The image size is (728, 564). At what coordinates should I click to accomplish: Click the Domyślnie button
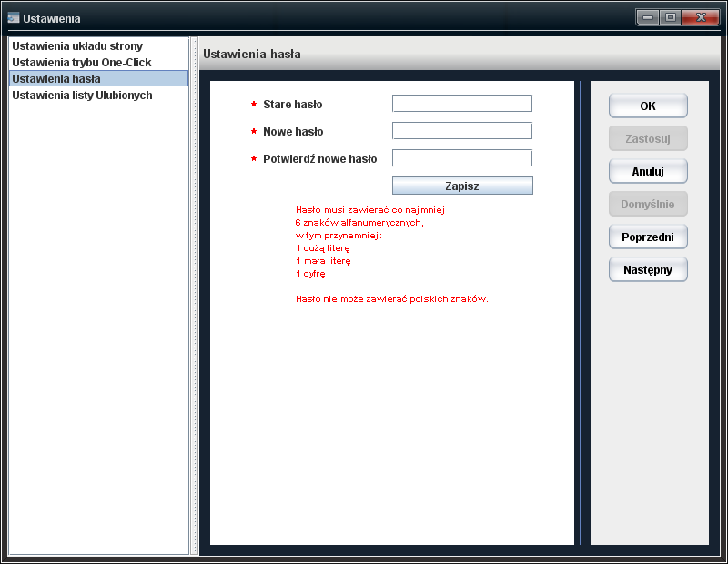coord(648,204)
